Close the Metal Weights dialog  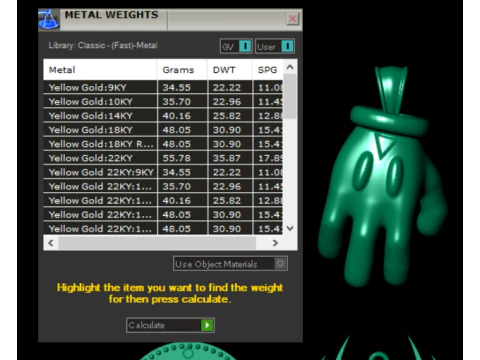(x=292, y=19)
